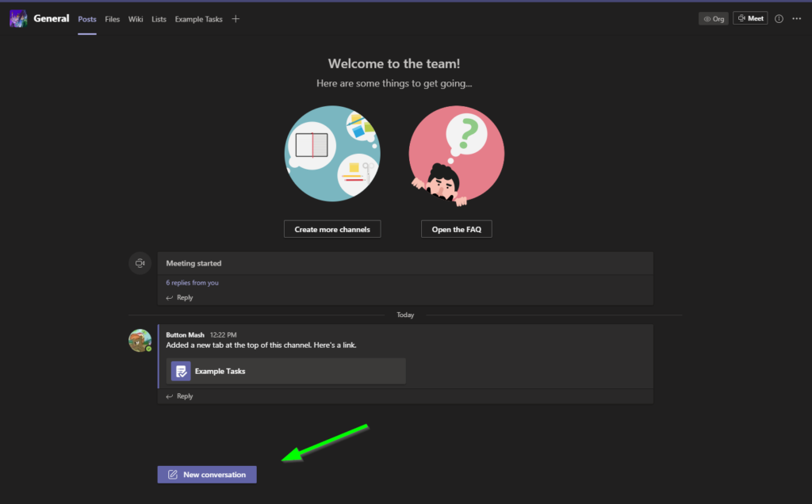The image size is (812, 504).
Task: Click the meeting camera icon beside Meeting started
Action: 140,263
